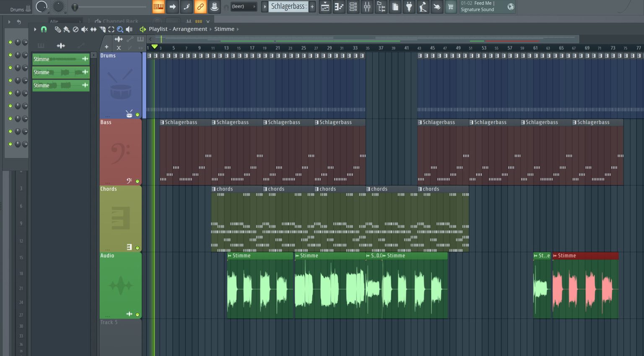The width and height of the screenshot is (644, 356).
Task: Mute the Bass track with its green LED
Action: tap(137, 181)
